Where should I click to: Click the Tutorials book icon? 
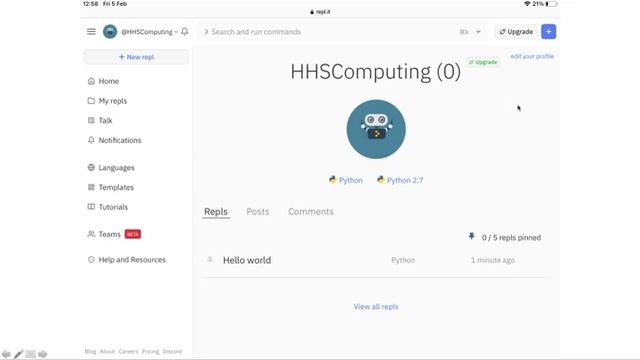coord(91,207)
